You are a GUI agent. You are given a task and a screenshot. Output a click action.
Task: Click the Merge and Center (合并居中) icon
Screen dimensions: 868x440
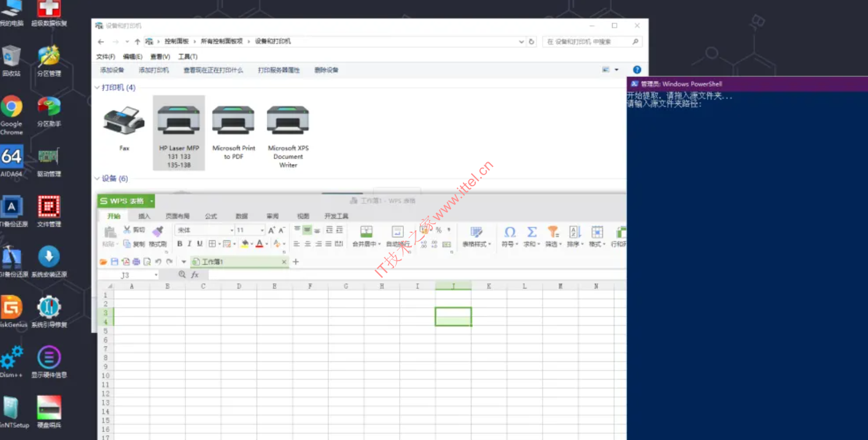point(366,232)
